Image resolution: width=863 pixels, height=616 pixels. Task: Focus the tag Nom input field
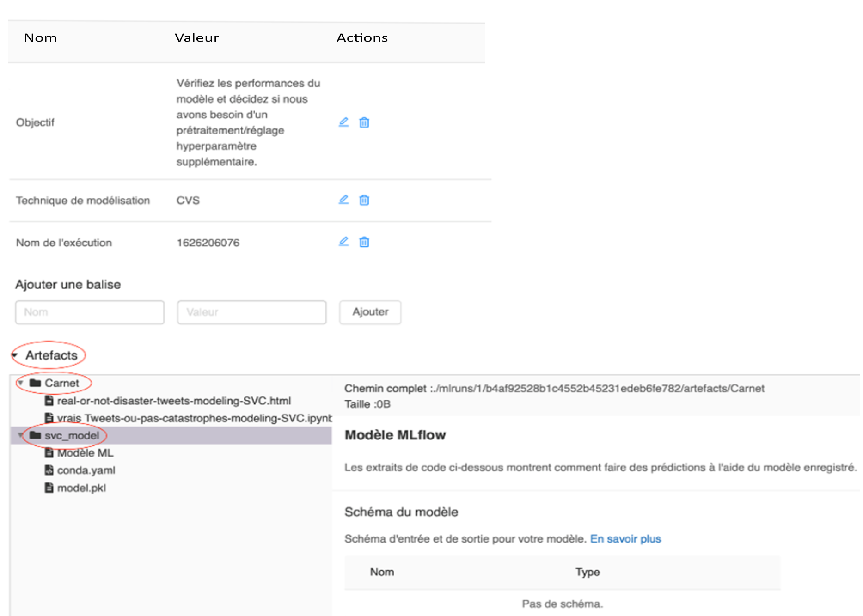[x=90, y=312]
